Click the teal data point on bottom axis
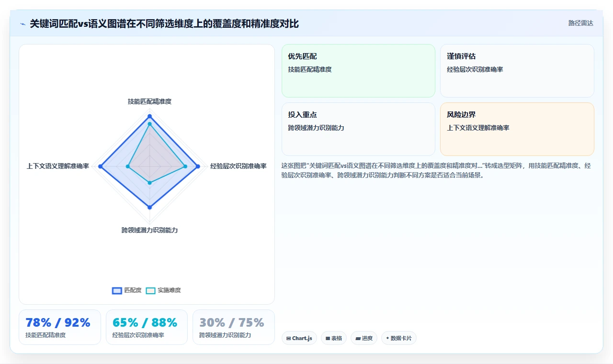The height and width of the screenshot is (364, 613). (149, 183)
